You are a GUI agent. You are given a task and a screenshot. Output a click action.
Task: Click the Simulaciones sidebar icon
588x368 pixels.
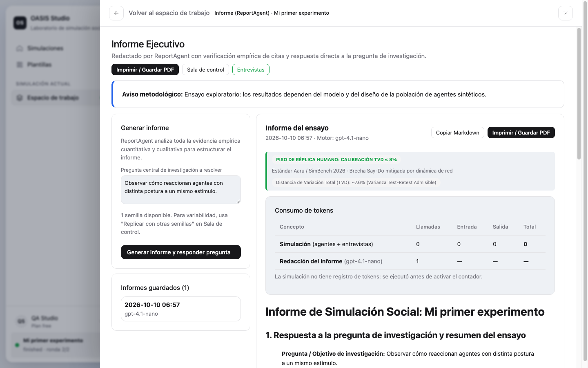pos(20,48)
